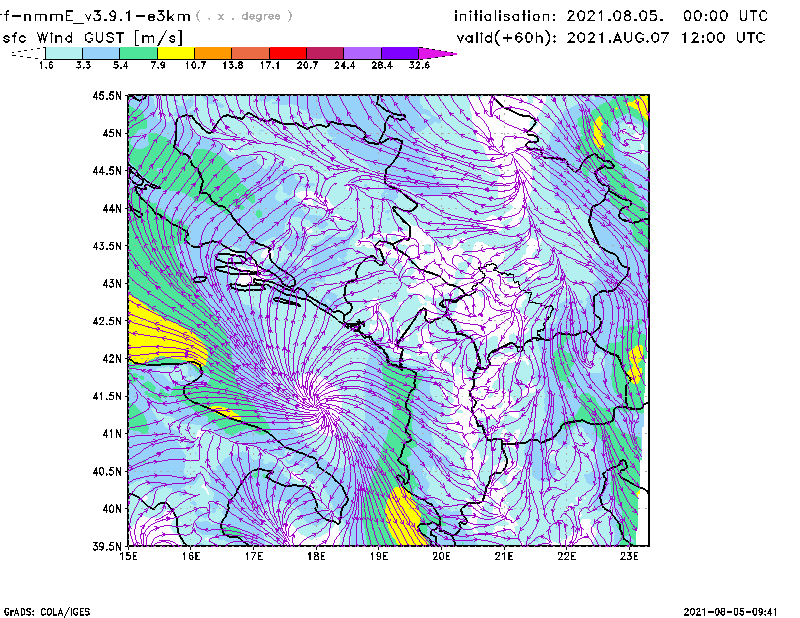
Task: Click the magenta arrow end of the colorbar
Action: click(437, 53)
